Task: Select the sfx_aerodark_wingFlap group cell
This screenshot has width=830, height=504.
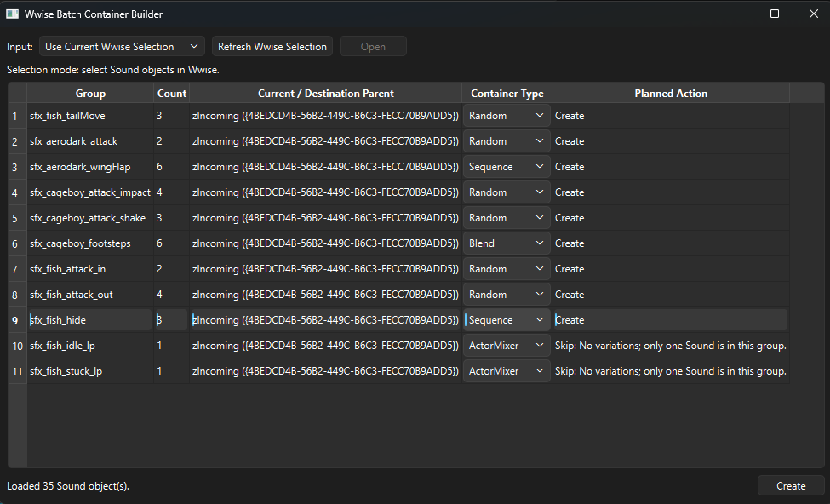Action: click(90, 166)
